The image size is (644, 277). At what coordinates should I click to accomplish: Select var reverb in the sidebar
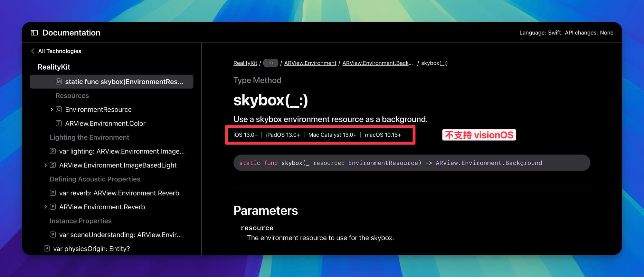pos(119,193)
